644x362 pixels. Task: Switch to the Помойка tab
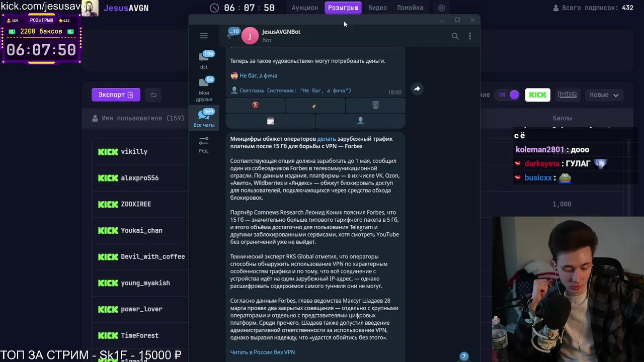pos(410,8)
